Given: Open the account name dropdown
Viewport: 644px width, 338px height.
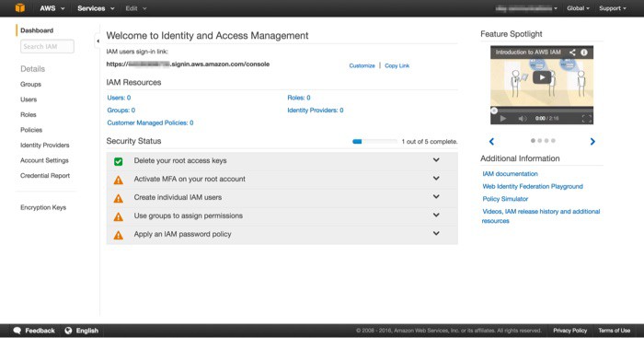Looking at the screenshot, I should [526, 8].
